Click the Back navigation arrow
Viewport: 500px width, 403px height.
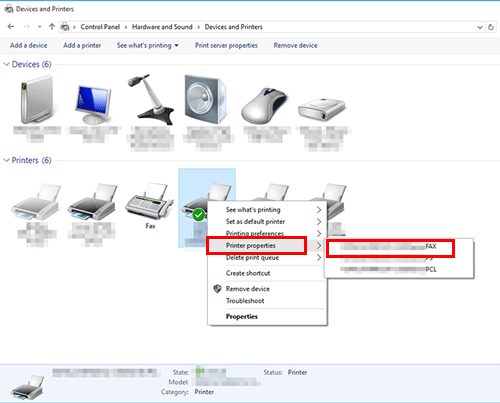(x=11, y=27)
